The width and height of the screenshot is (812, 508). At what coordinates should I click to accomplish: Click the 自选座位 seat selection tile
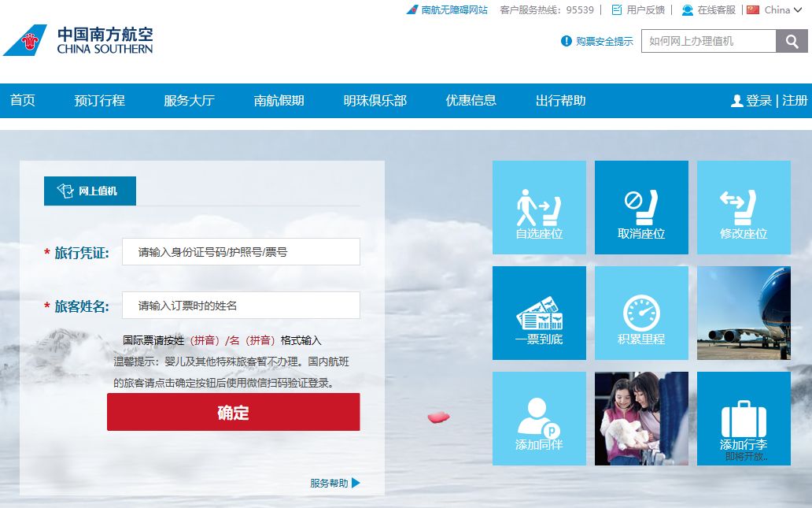click(x=539, y=207)
